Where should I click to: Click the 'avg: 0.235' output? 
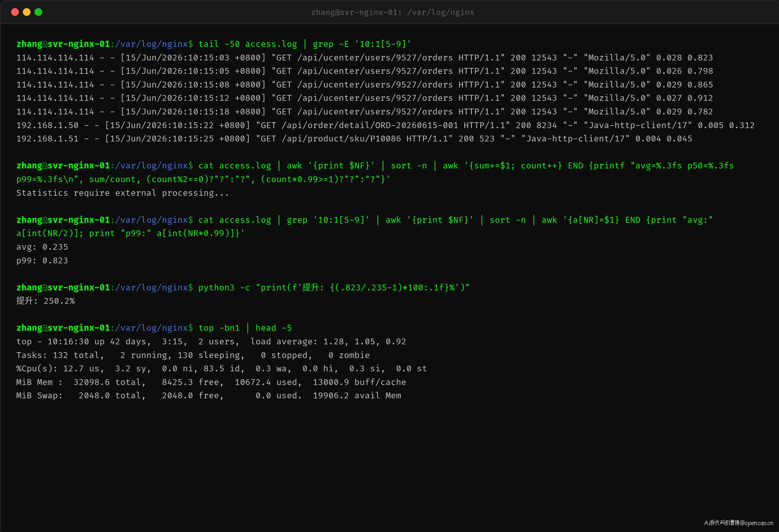click(42, 247)
